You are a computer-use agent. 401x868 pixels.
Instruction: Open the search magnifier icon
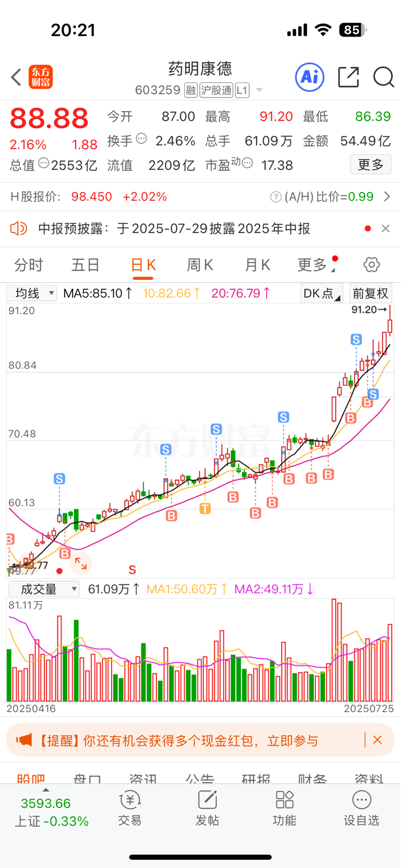384,77
